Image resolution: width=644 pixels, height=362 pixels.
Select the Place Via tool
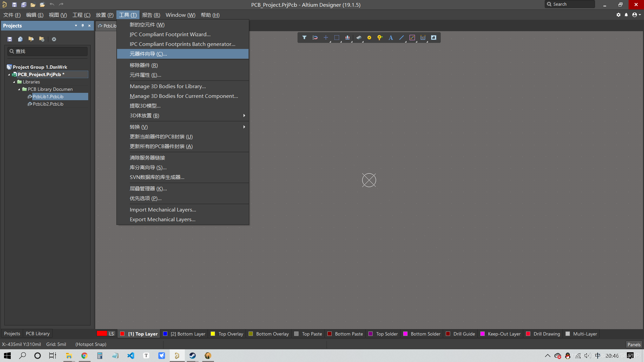[380, 38]
